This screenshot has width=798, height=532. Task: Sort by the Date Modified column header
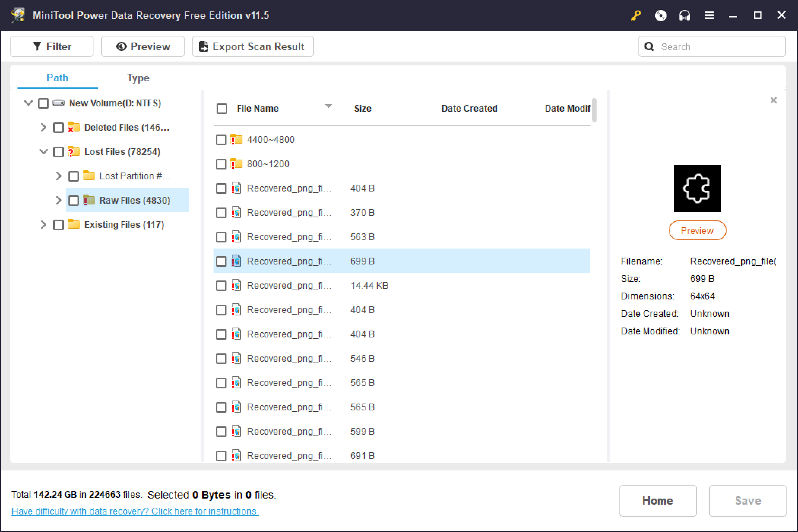click(567, 109)
